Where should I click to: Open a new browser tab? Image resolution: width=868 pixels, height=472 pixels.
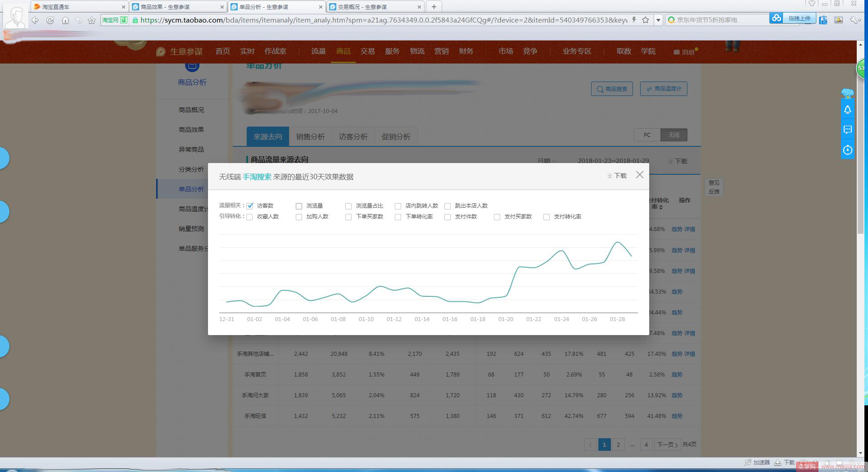(434, 7)
